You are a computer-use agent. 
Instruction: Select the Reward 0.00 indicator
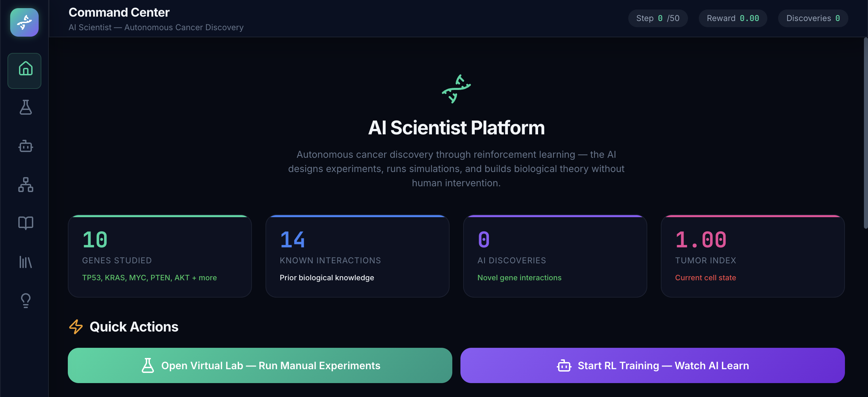(733, 18)
